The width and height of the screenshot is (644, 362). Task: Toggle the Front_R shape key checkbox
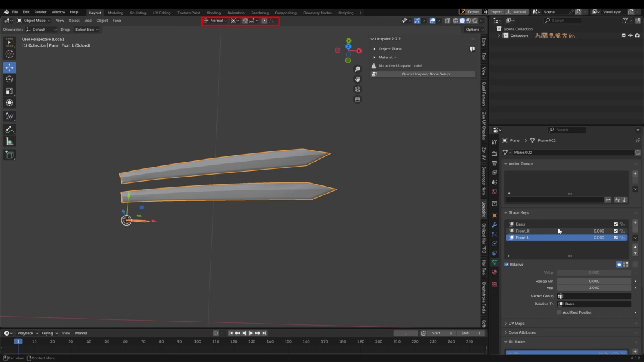[x=616, y=231]
